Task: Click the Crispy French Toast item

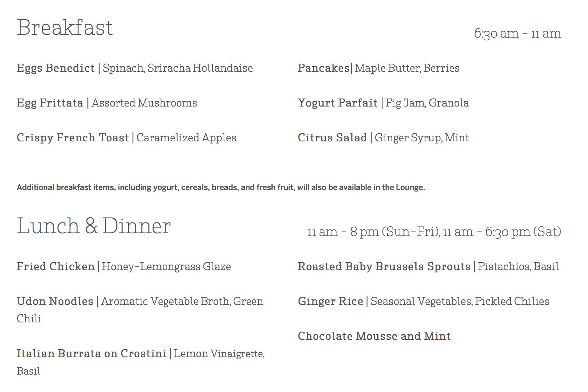Action: (x=73, y=138)
